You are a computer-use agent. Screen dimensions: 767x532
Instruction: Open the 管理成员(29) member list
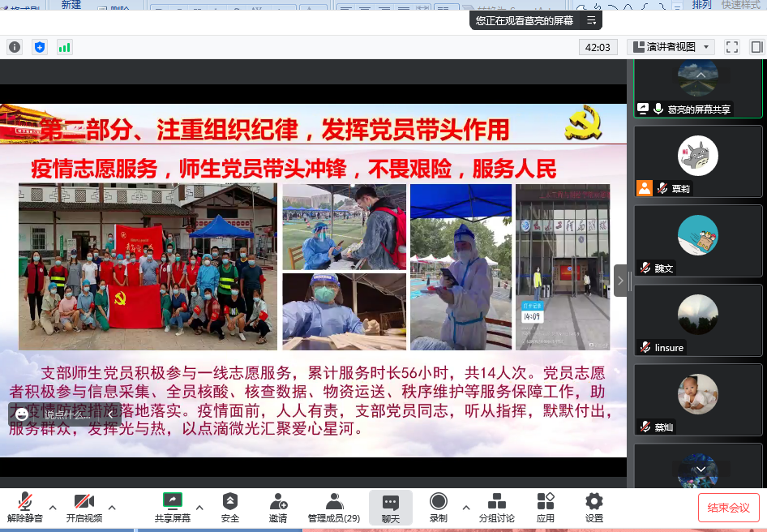click(x=334, y=508)
